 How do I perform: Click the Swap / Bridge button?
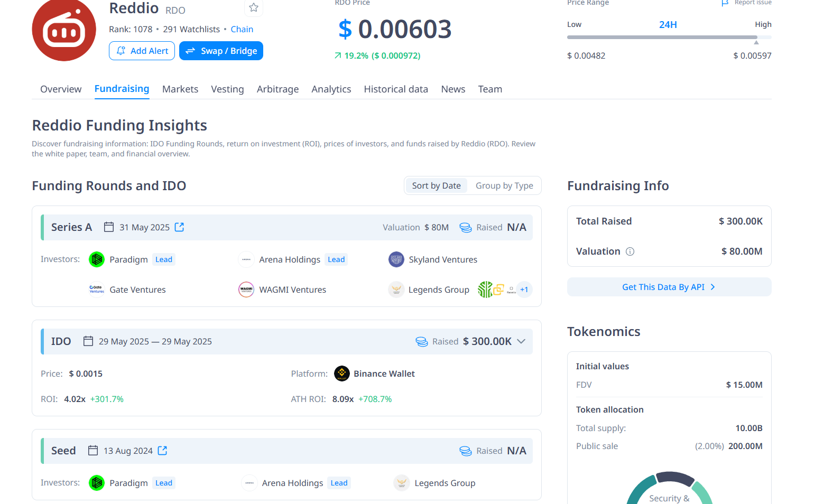(x=221, y=51)
